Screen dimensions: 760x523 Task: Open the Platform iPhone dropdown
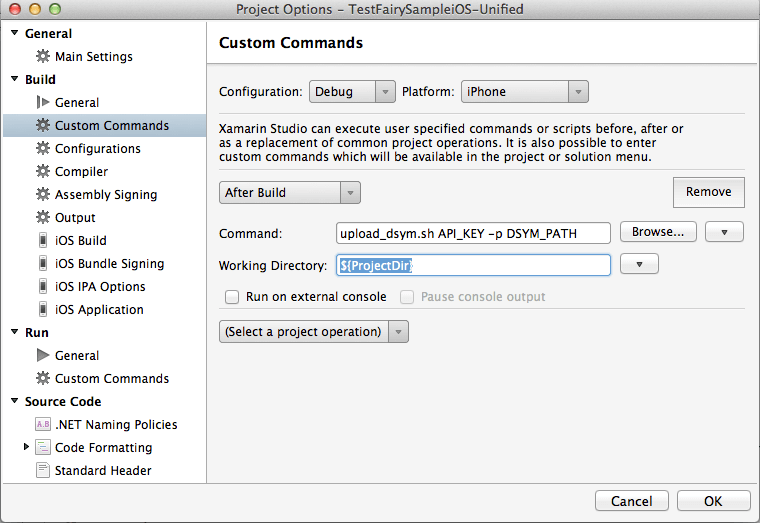pos(523,92)
